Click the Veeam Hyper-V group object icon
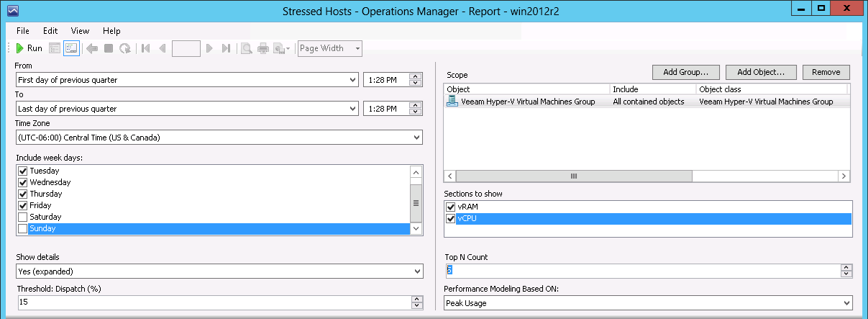This screenshot has width=868, height=319. (x=452, y=102)
